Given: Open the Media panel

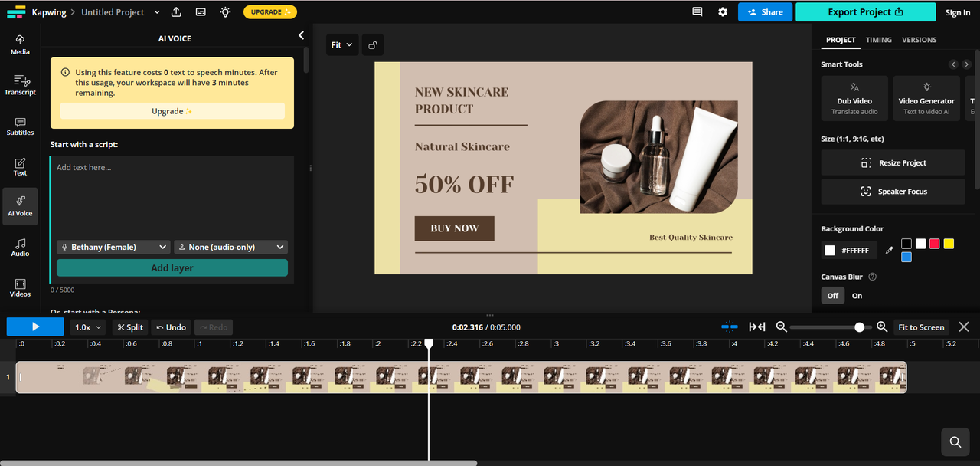Looking at the screenshot, I should coord(20,44).
